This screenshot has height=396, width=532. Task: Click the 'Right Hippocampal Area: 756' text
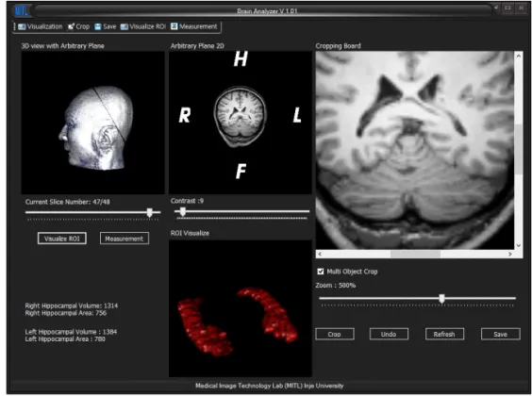click(x=65, y=313)
